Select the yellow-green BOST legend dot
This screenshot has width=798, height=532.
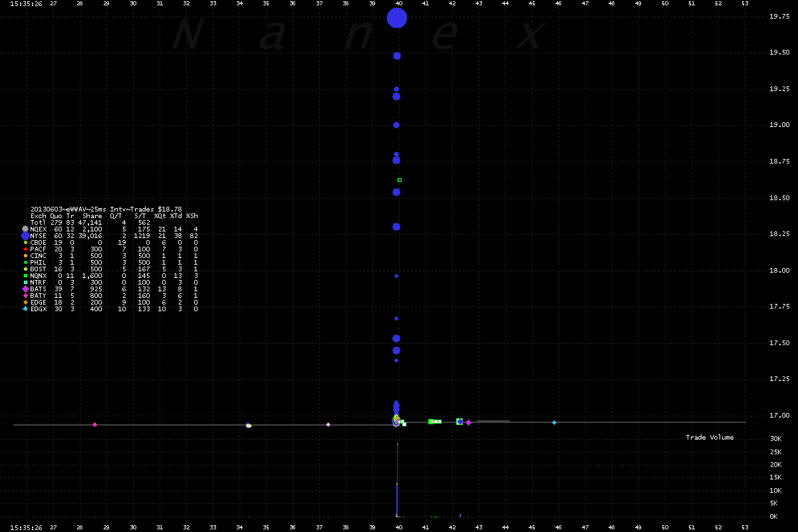[x=25, y=269]
